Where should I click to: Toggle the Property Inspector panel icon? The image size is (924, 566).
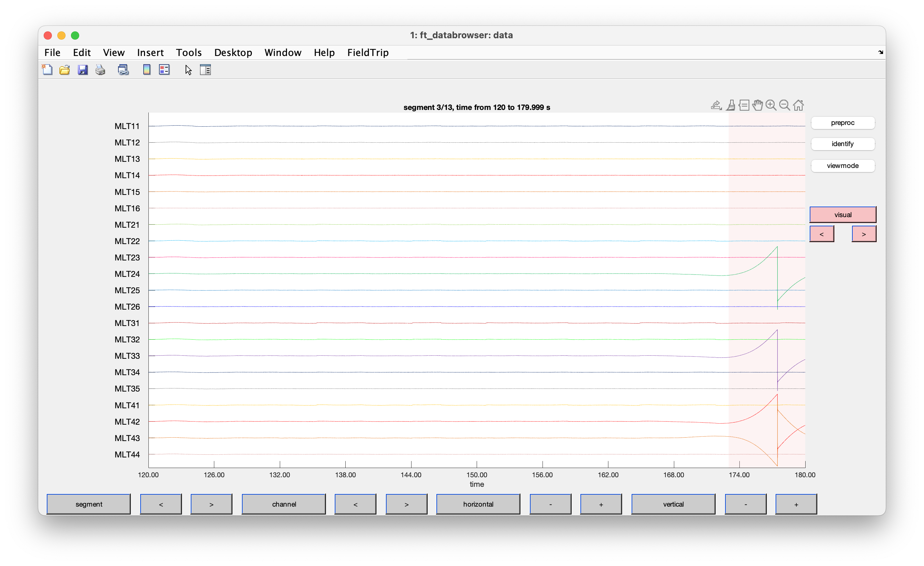coord(205,70)
